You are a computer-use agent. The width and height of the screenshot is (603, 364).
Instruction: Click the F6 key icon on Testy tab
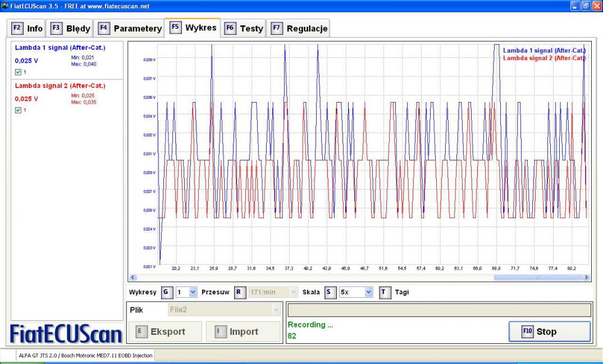point(230,28)
